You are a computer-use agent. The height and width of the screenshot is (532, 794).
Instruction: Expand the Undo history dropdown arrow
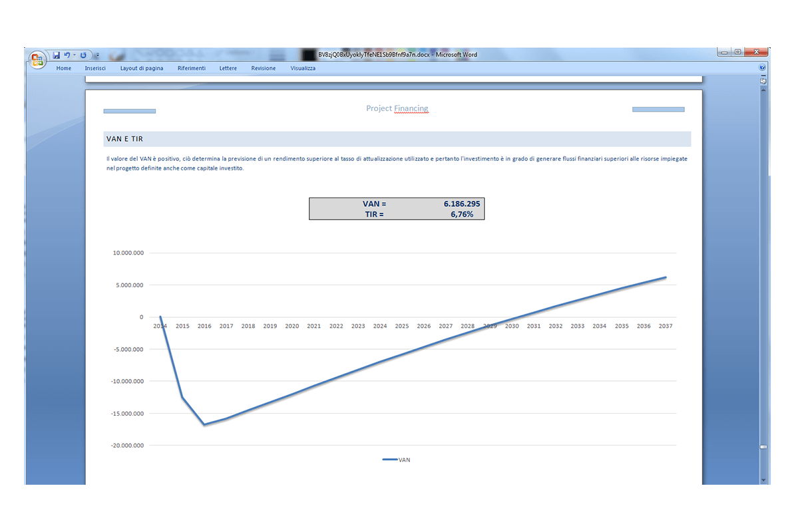pos(75,55)
